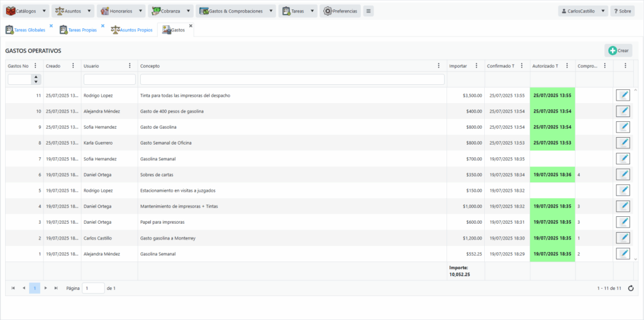
Task: Close the Tareas Globales tab
Action: click(51, 26)
